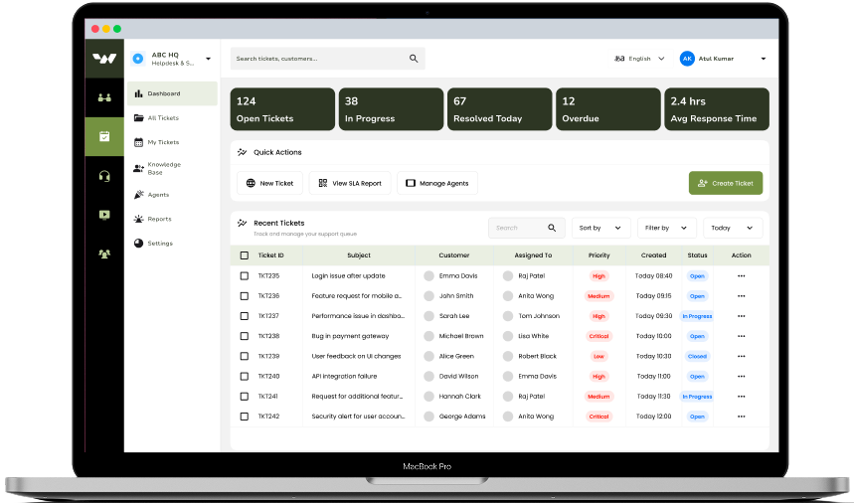Open Reports in the side menu

click(172, 219)
